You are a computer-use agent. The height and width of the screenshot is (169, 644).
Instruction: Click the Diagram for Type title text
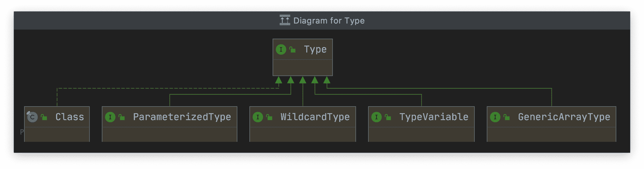click(329, 21)
